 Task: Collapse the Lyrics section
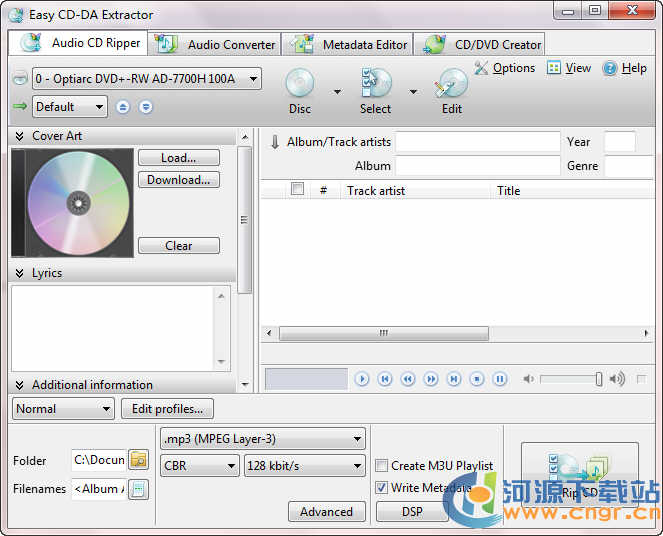click(19, 273)
